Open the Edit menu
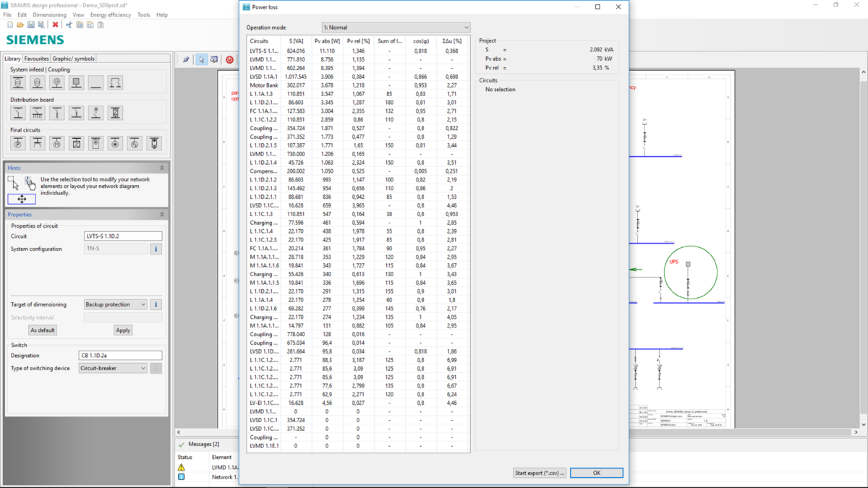Screen dimensions: 868x488 22,14
